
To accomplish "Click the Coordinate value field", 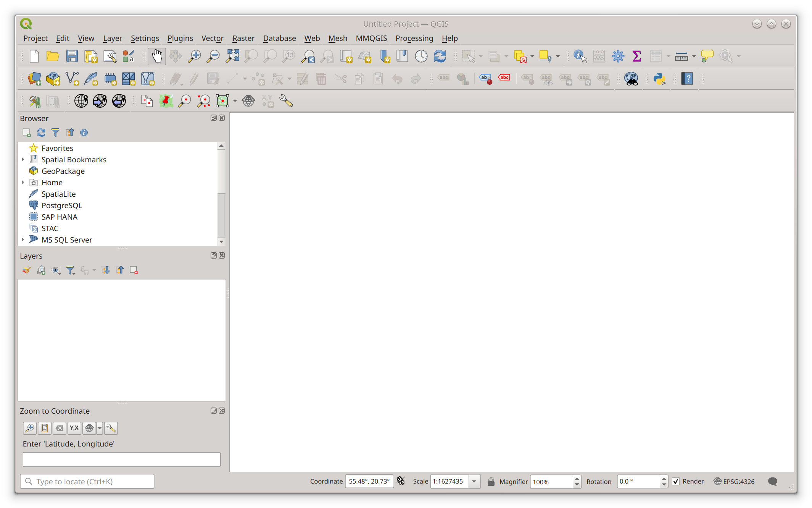I will coord(369,481).
